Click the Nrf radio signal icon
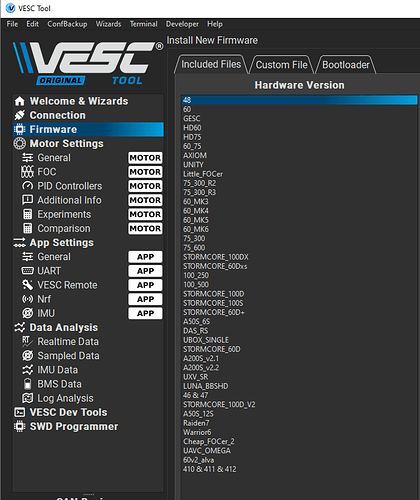 (x=28, y=299)
